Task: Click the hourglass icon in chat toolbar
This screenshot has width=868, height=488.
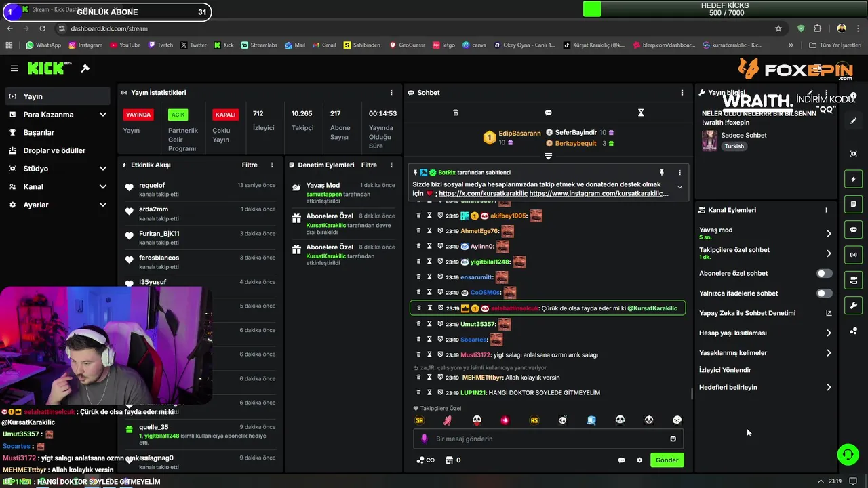Action: [x=641, y=113]
